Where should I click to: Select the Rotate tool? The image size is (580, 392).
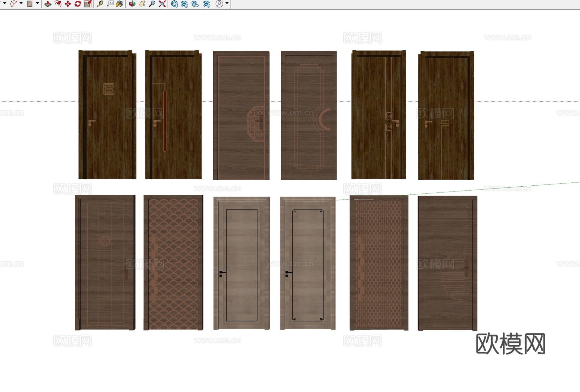pos(78,4)
